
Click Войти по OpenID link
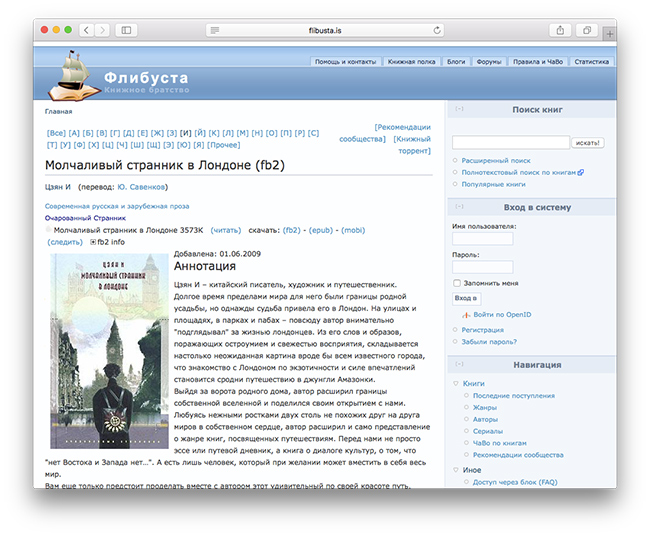502,315
